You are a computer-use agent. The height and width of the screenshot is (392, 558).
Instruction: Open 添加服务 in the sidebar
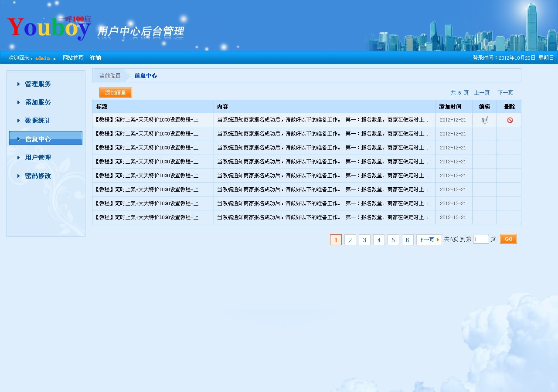(x=38, y=102)
